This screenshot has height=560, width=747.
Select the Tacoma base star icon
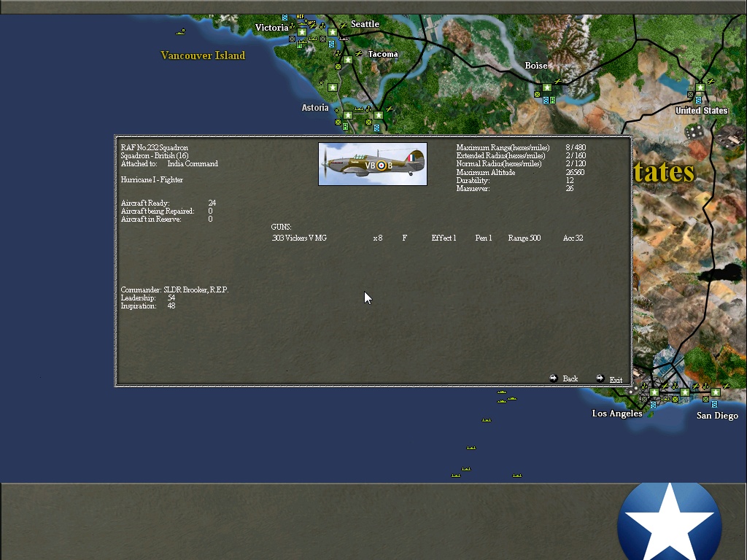click(348, 60)
